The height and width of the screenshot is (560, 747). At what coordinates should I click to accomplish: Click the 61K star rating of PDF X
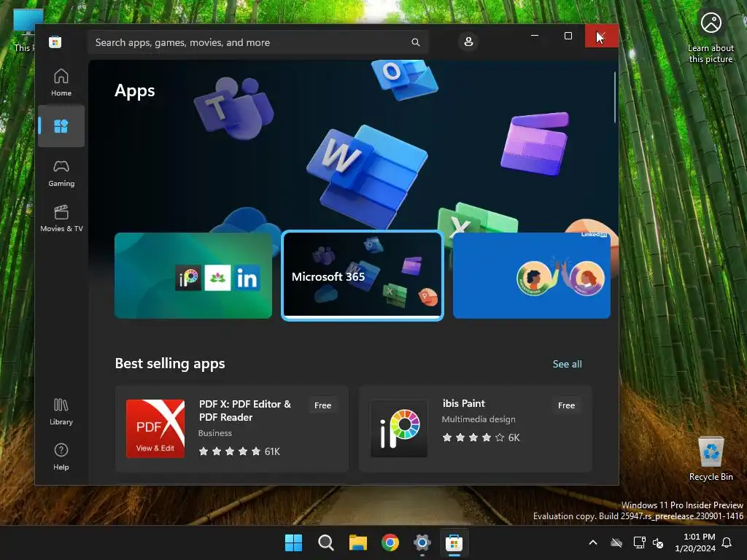tap(239, 451)
